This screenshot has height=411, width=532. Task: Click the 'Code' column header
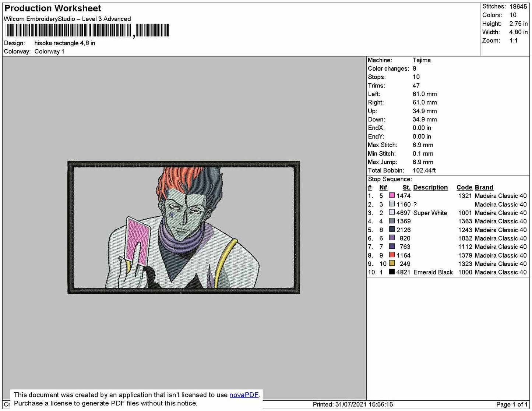[x=464, y=187]
